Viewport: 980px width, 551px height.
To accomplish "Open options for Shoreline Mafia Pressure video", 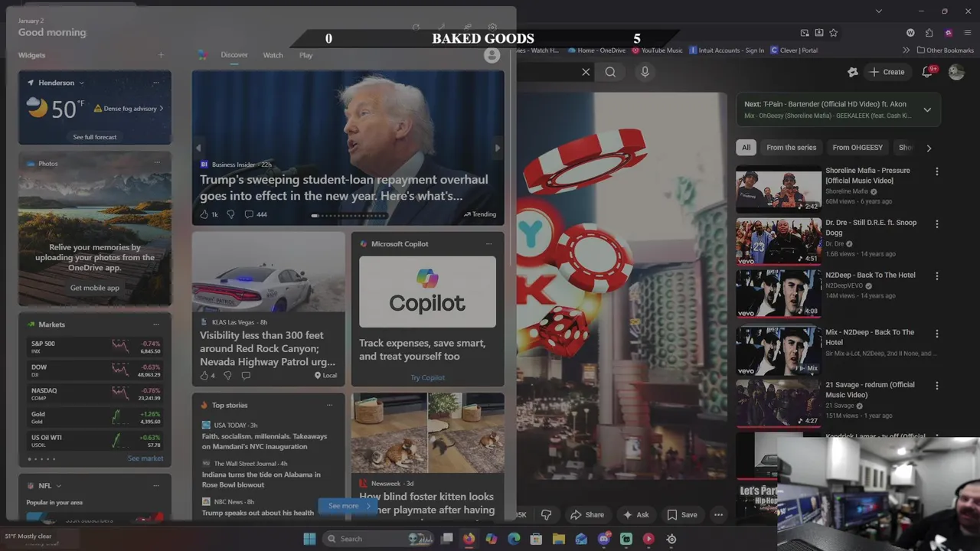I will pos(936,171).
